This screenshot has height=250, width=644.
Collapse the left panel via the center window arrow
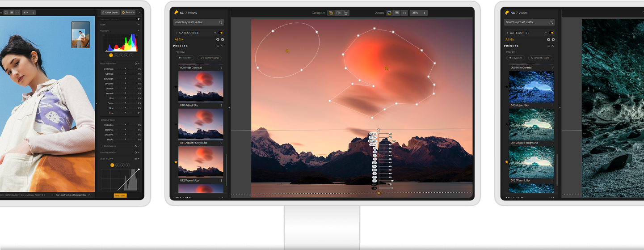point(229,107)
